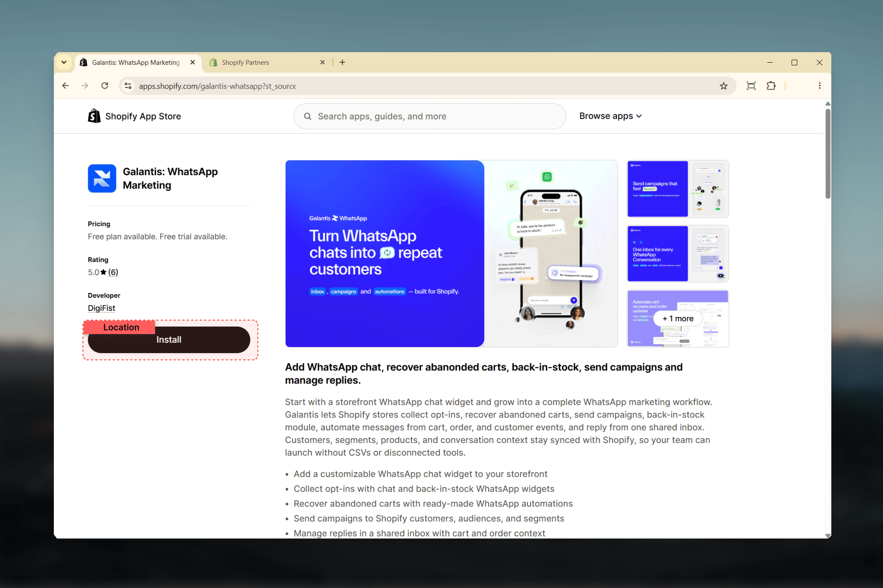Open the Chrome three-dot menu

[x=819, y=86]
